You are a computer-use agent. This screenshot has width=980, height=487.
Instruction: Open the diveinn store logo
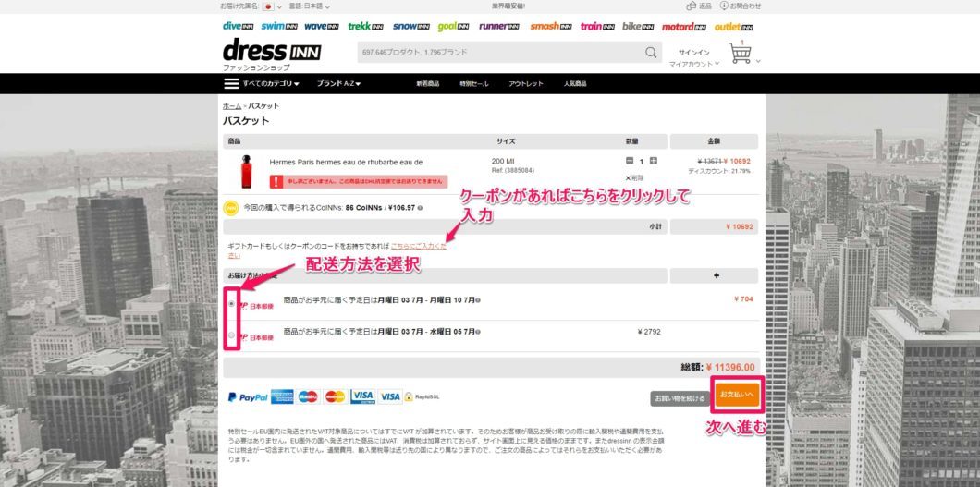point(239,26)
